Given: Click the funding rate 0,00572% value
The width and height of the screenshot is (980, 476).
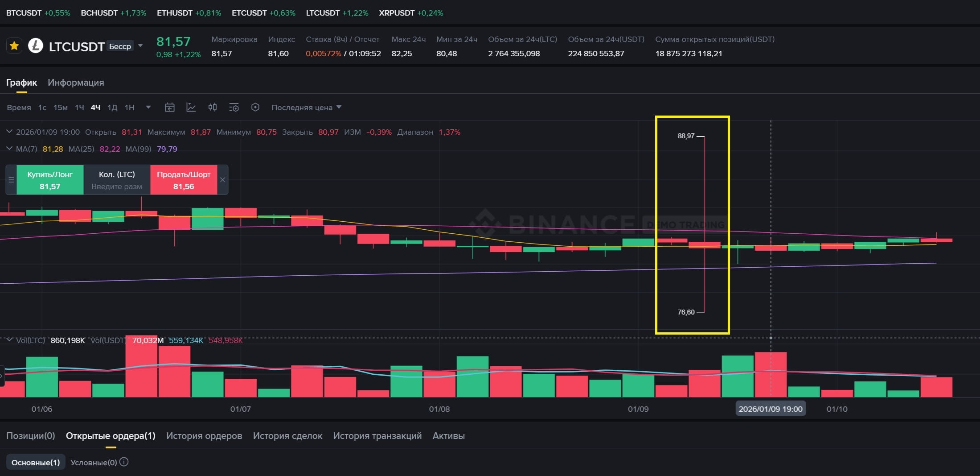Looking at the screenshot, I should pyautogui.click(x=324, y=54).
